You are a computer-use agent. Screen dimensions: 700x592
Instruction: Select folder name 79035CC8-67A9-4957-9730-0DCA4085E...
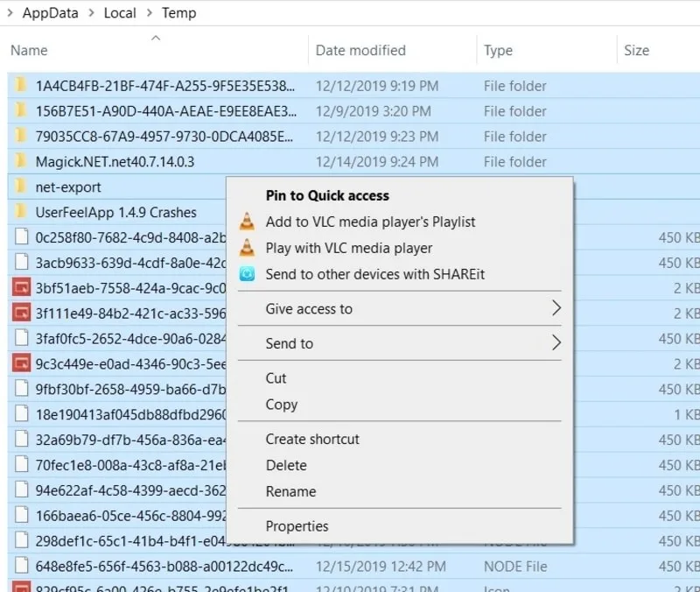[164, 137]
